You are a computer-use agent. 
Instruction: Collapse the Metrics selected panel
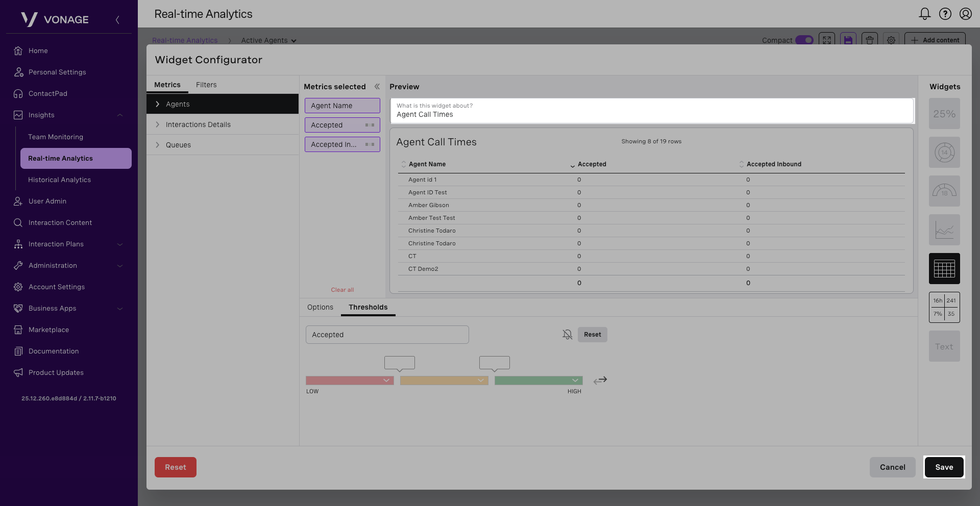tap(377, 87)
